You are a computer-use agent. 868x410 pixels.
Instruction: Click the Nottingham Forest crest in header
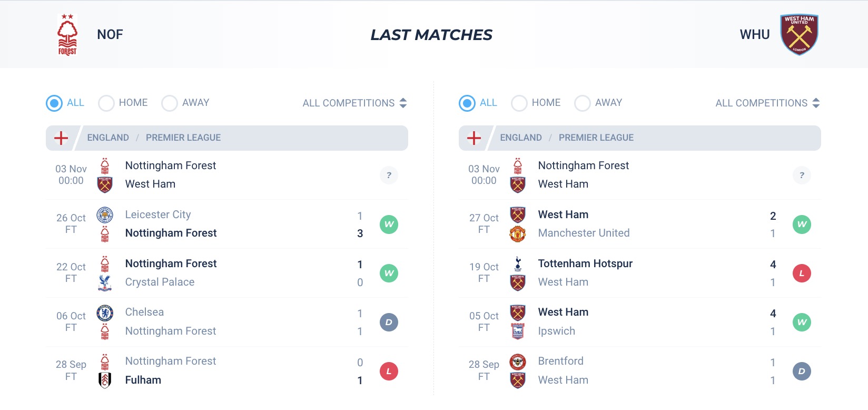click(67, 35)
